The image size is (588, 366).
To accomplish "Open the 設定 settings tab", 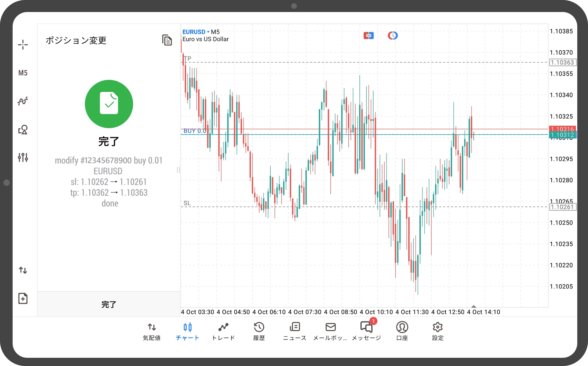I will point(438,332).
